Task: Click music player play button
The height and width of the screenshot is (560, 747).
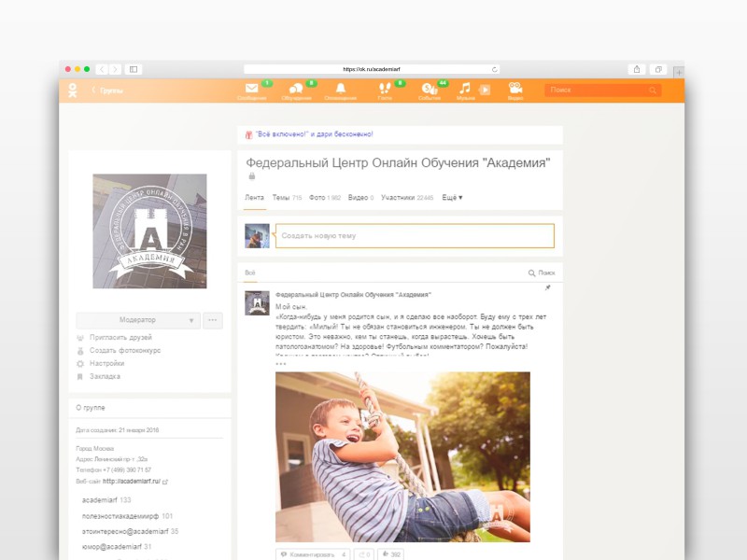Action: point(485,90)
